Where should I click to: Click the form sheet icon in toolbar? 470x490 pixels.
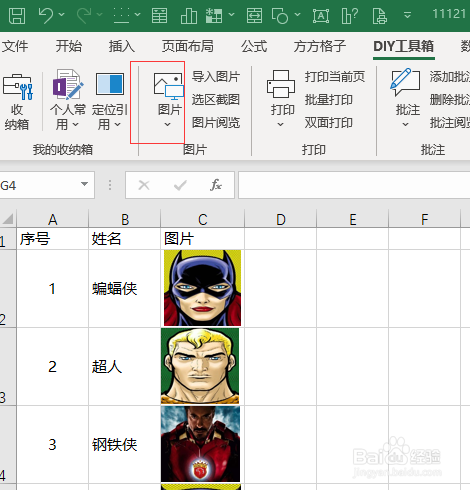159,15
